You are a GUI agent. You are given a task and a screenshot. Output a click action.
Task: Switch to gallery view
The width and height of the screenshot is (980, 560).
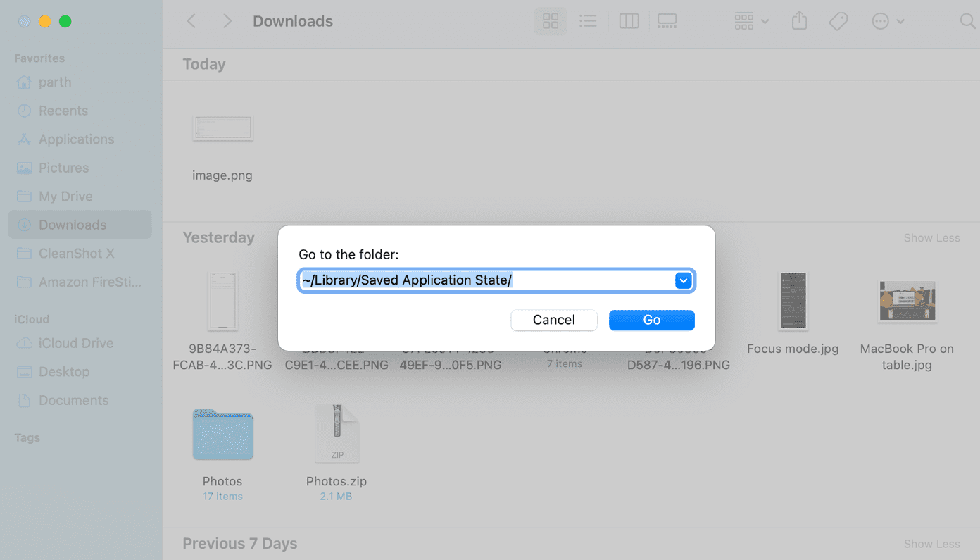(x=667, y=22)
